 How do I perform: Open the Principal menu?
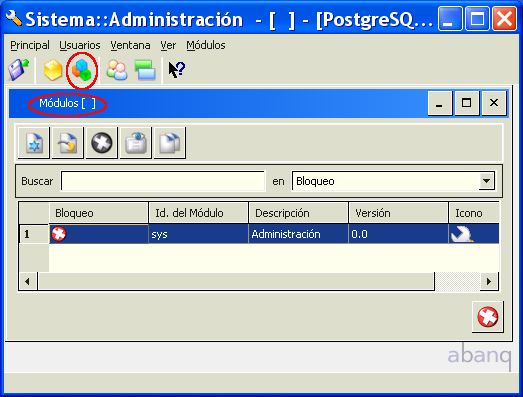coord(30,45)
